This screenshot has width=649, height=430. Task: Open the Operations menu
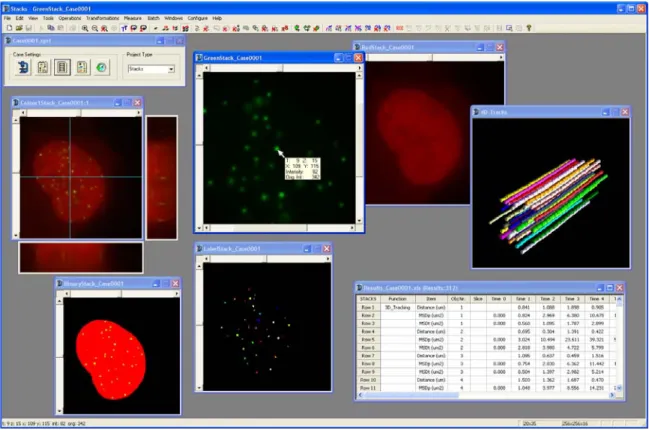point(70,18)
